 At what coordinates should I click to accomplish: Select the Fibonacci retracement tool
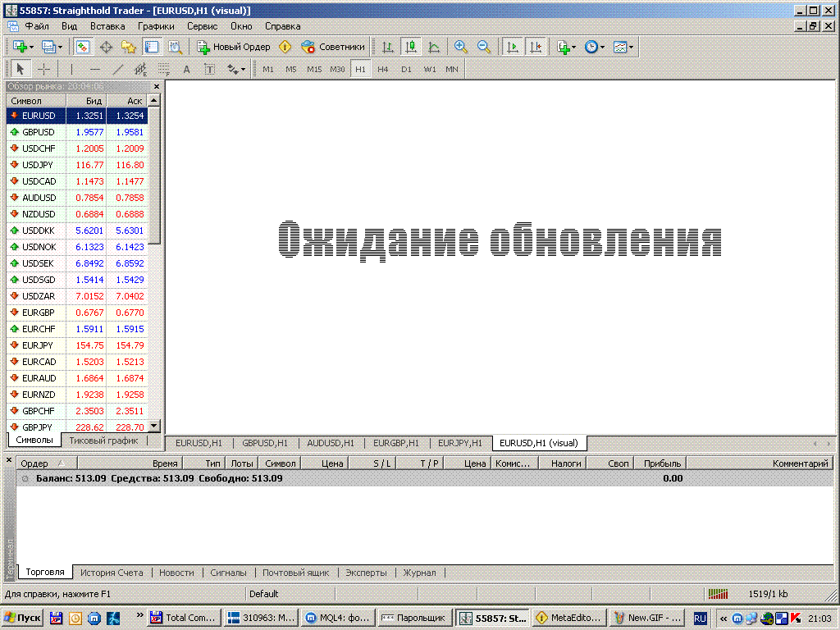coord(164,69)
